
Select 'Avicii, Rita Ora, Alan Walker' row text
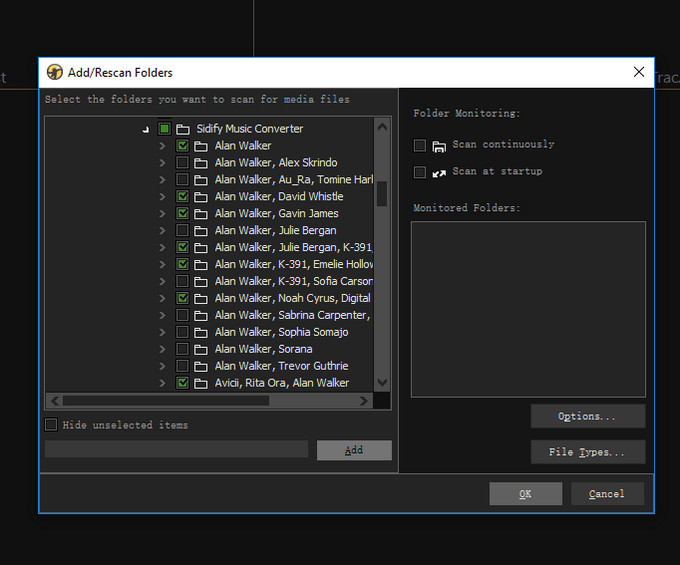(x=282, y=383)
